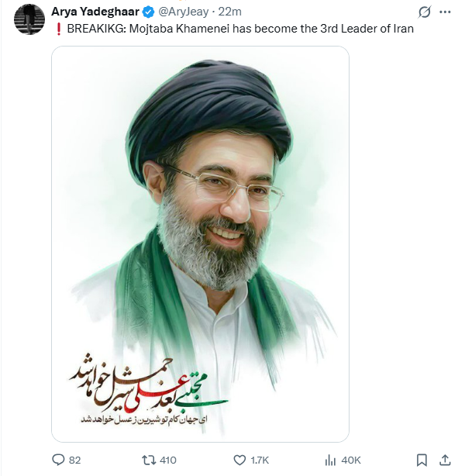Like the post with the heart icon
465x476 pixels.
pos(239,460)
